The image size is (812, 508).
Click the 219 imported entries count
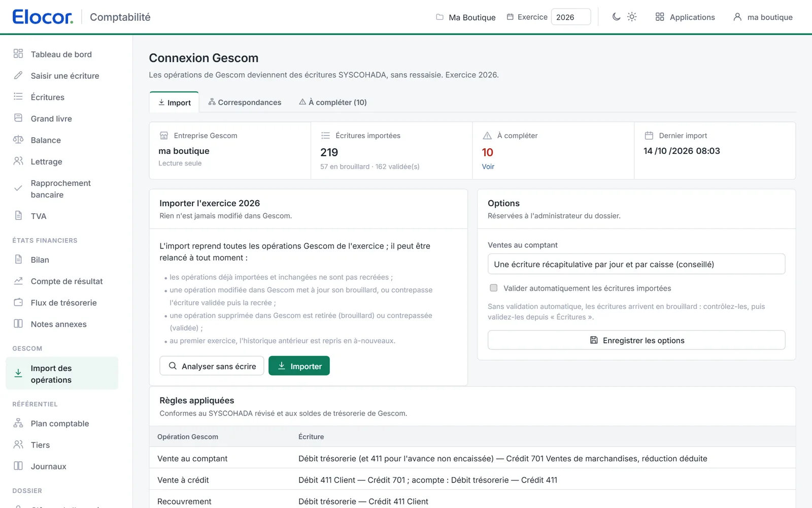coord(329,152)
